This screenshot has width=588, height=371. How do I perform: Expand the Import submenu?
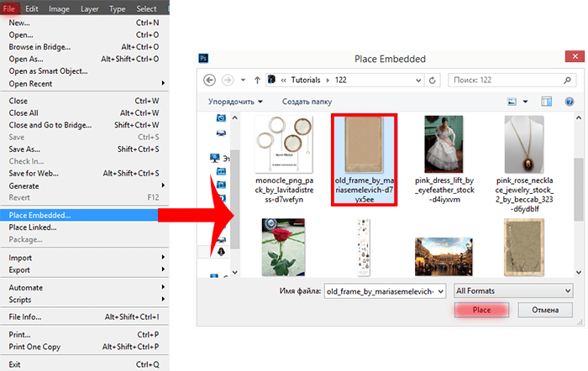tap(163, 258)
